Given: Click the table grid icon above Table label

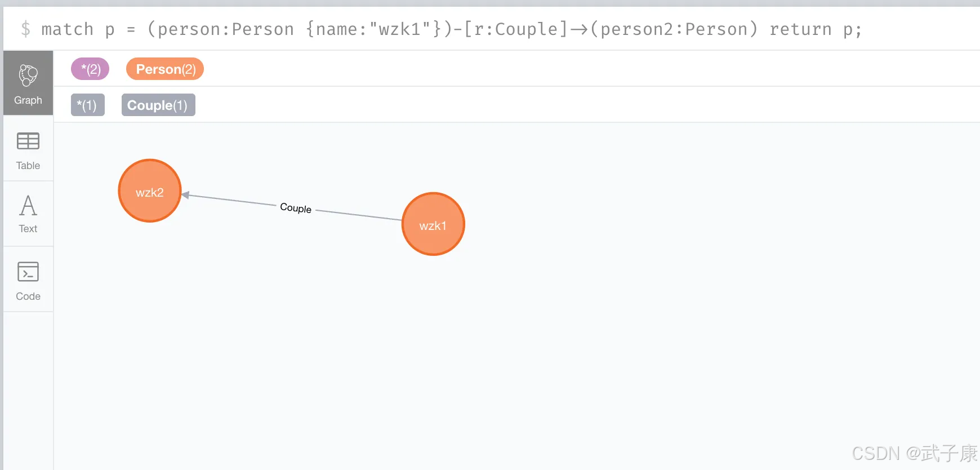Looking at the screenshot, I should 28,142.
